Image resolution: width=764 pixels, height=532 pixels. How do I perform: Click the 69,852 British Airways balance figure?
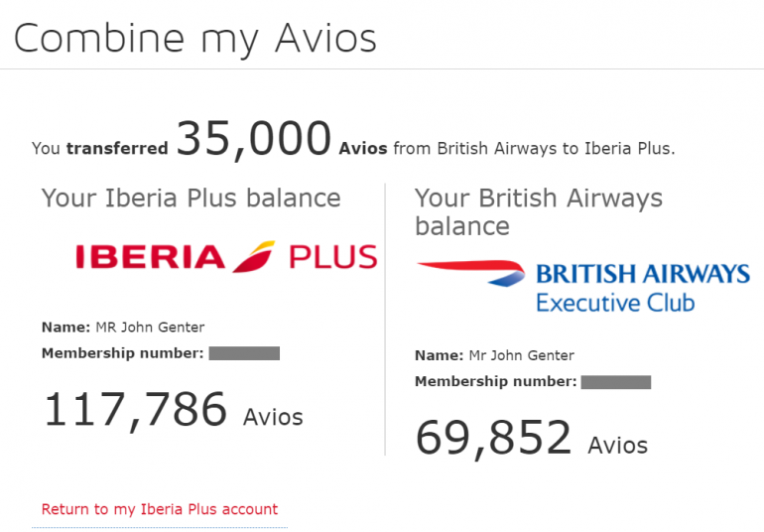coord(493,438)
